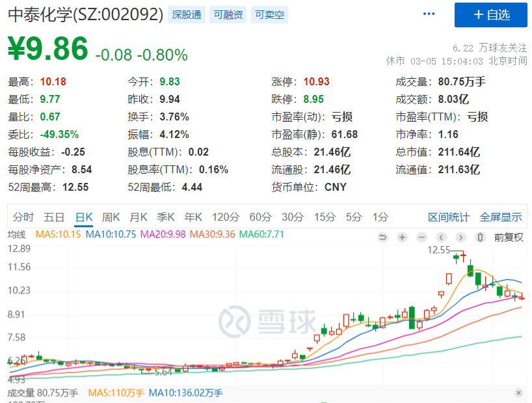Click the MA10:10.75 indicator label
This screenshot has width=532, height=403.
coord(111,234)
